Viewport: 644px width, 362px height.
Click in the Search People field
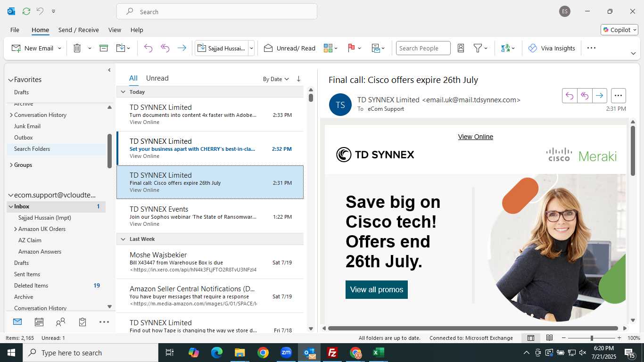point(423,48)
